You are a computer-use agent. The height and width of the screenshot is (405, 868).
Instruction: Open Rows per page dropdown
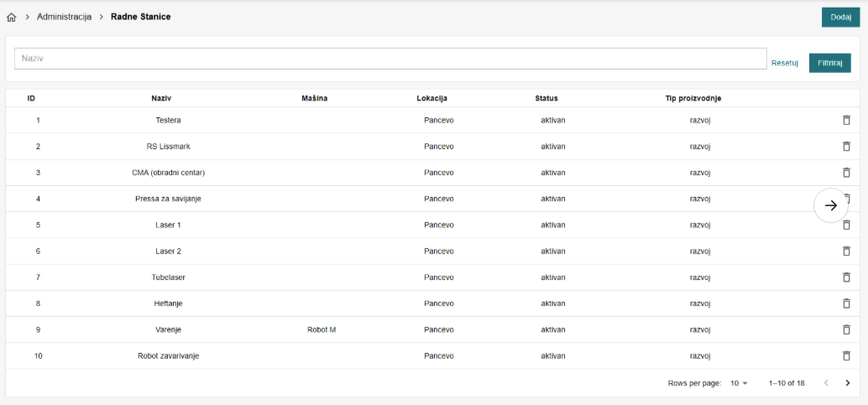click(738, 383)
